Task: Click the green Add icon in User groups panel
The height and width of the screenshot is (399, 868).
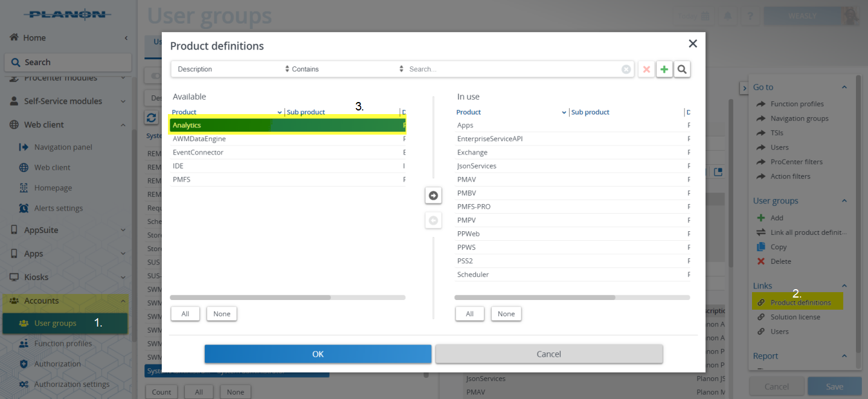Action: [x=762, y=217]
